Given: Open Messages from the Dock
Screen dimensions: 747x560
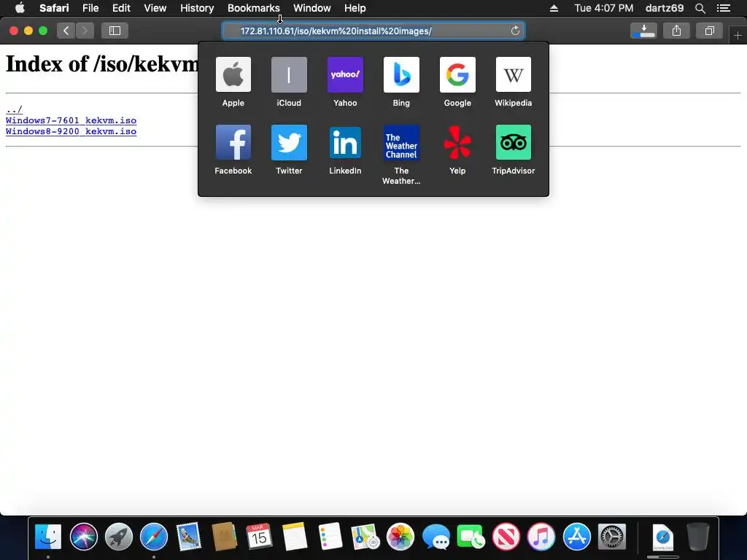Looking at the screenshot, I should [436, 537].
